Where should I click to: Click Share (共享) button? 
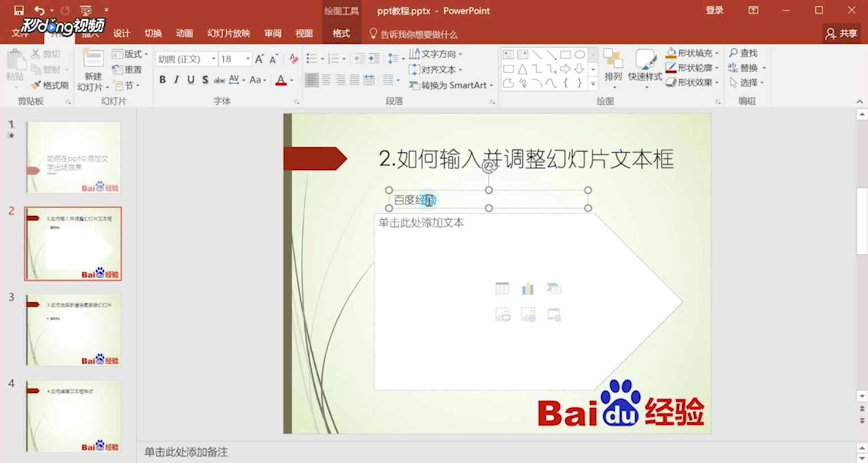[x=842, y=33]
